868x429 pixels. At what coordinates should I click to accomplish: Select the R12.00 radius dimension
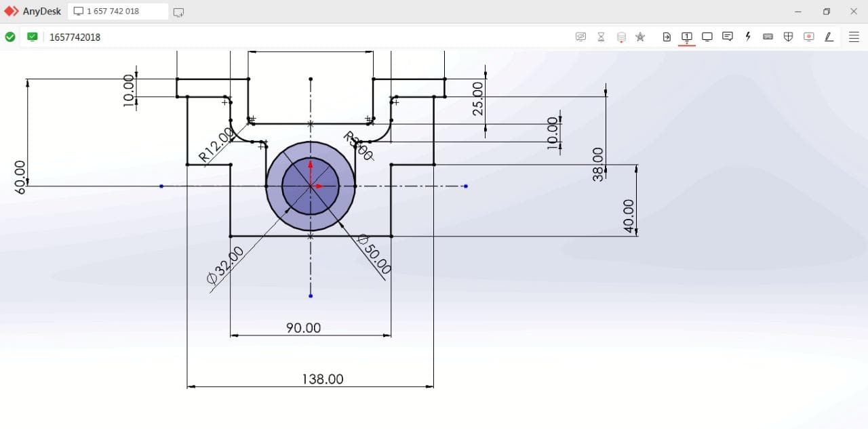point(217,144)
